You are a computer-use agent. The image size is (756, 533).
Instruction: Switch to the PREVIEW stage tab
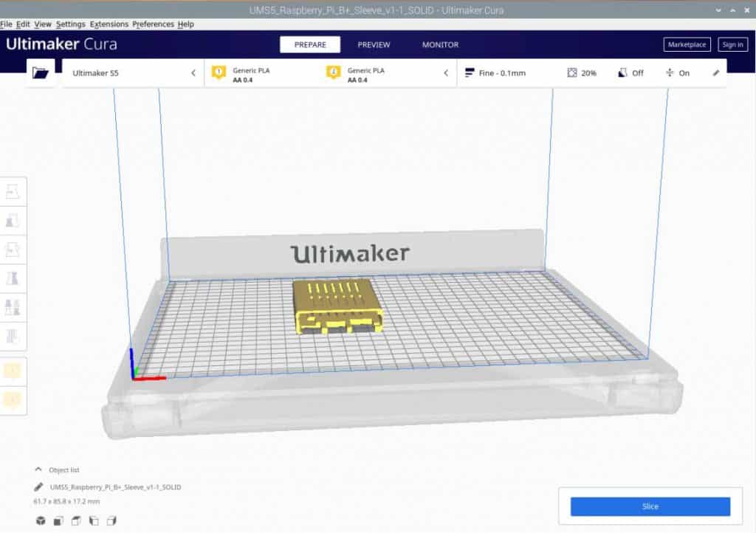point(374,44)
